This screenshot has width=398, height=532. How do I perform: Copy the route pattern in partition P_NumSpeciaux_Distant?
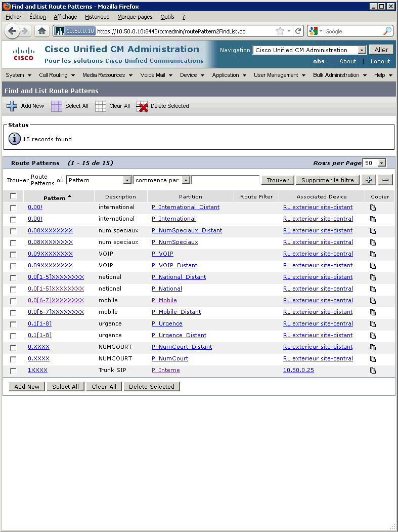point(373,231)
